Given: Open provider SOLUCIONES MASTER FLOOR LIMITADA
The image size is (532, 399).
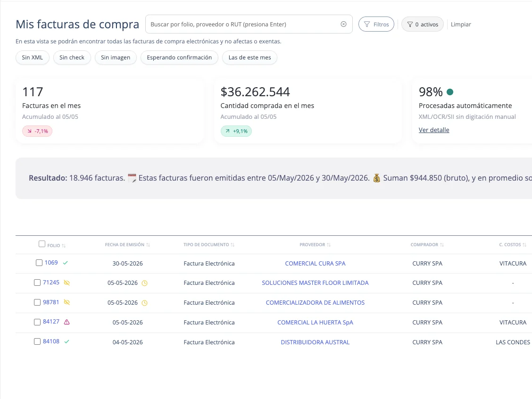Looking at the screenshot, I should (x=315, y=283).
